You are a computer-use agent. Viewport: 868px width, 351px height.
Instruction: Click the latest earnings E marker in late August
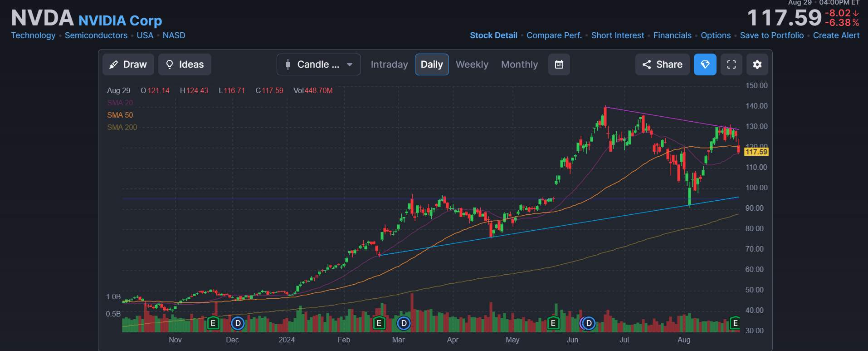735,323
